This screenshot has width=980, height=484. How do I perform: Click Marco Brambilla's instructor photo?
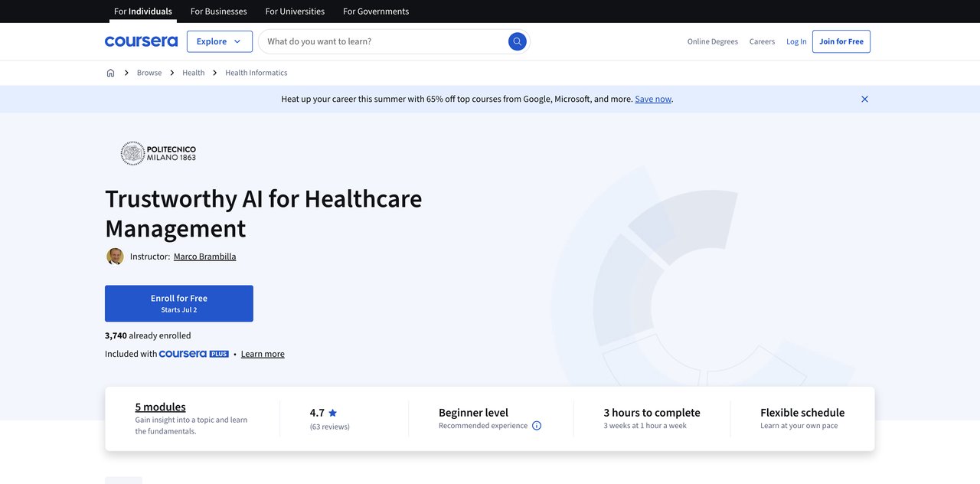(x=115, y=257)
